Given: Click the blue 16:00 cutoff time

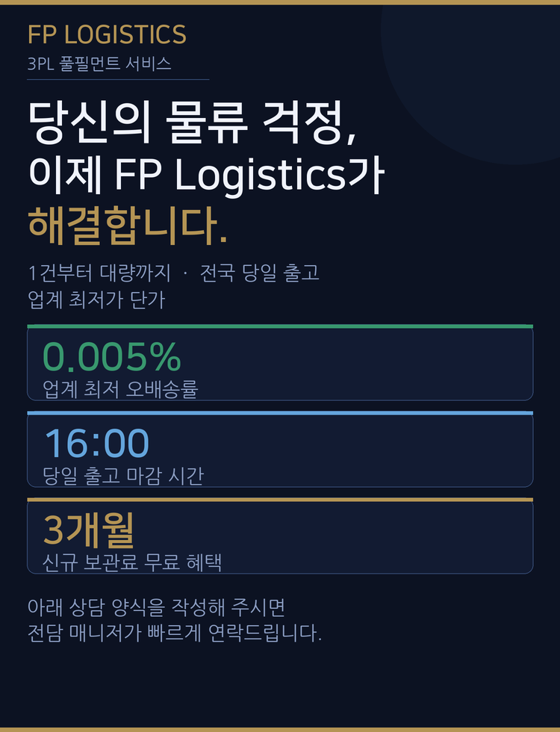Looking at the screenshot, I should pyautogui.click(x=97, y=444).
